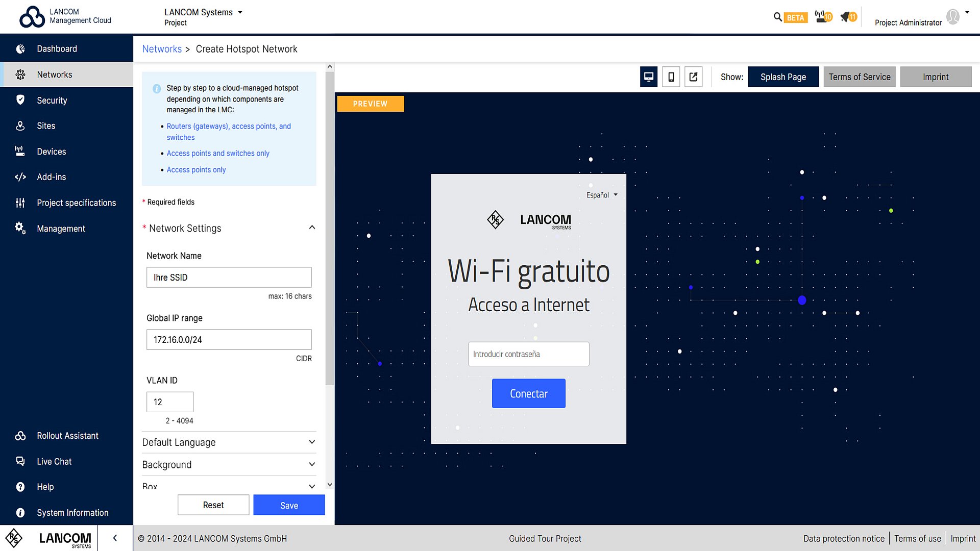Switch to the Splash Page tab
This screenshot has height=551, width=980.
(x=783, y=77)
